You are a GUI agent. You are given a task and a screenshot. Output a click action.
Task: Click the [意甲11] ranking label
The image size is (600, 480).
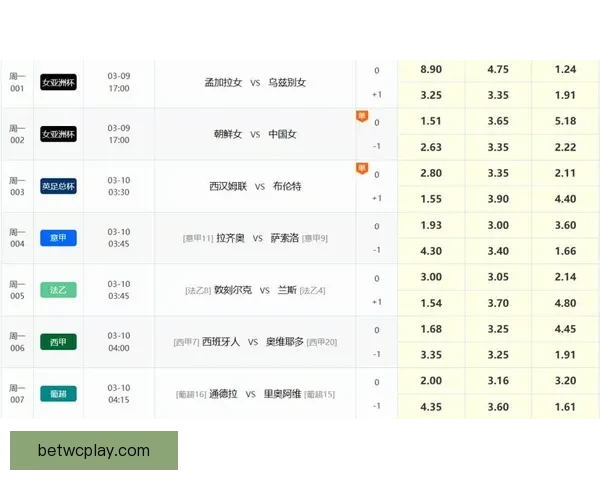(198, 238)
